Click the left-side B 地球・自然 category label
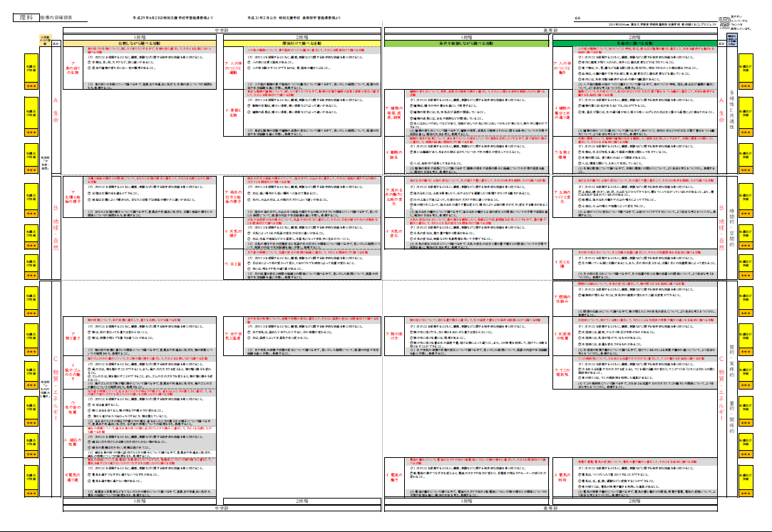This screenshot has width=772, height=532. 56,227
